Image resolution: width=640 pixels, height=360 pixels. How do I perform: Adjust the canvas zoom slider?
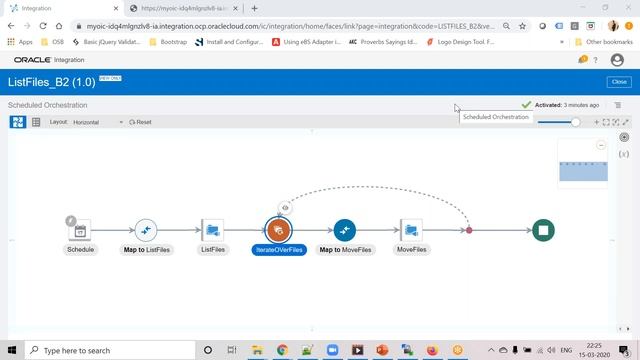[575, 122]
